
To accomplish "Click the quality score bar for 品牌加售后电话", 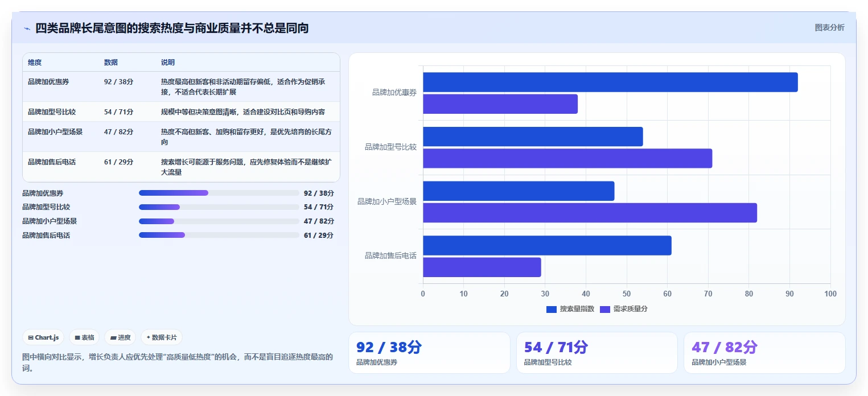I will (482, 267).
